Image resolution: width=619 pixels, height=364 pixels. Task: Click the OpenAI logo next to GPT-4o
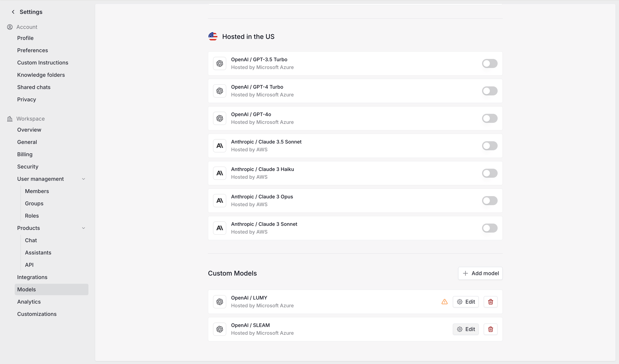tap(219, 118)
